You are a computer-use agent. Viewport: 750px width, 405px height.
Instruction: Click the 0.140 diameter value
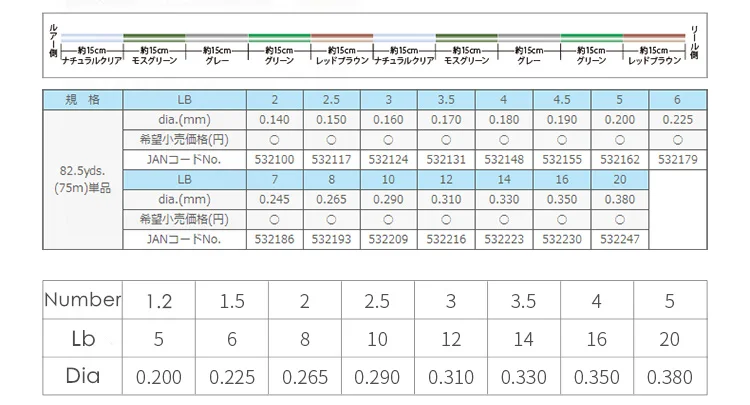(x=275, y=120)
